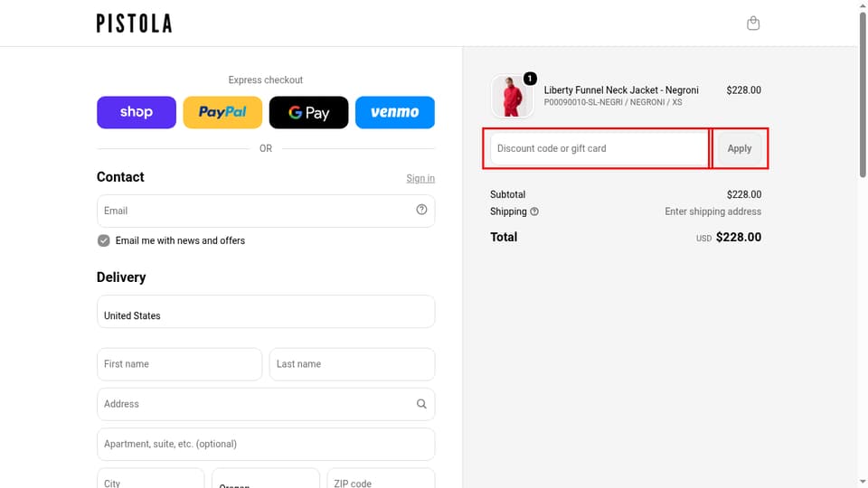868x488 pixels.
Task: Focus the Apartment, suite field
Action: click(x=266, y=444)
